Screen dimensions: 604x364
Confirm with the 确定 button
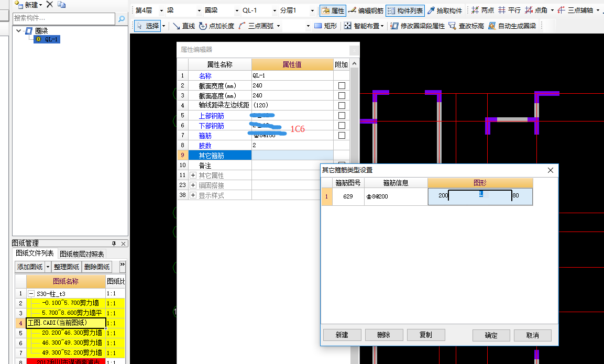click(491, 336)
